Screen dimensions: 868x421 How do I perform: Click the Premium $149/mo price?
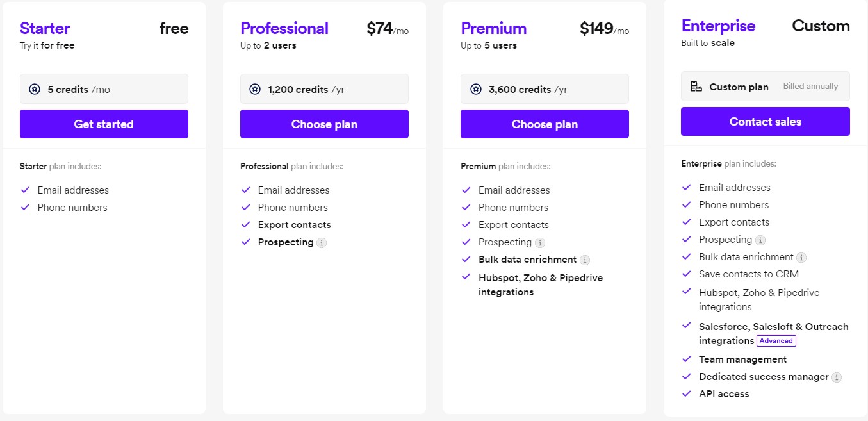coord(604,29)
